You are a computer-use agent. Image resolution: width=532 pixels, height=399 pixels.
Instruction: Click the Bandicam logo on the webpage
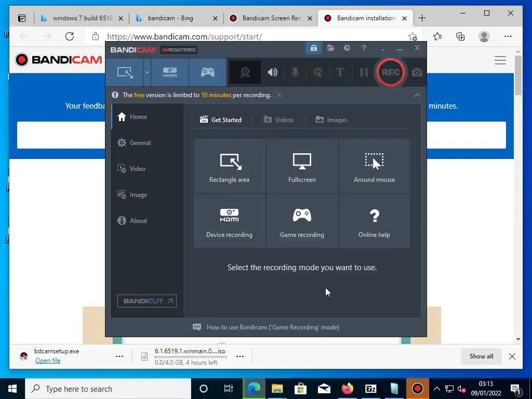tap(58, 60)
